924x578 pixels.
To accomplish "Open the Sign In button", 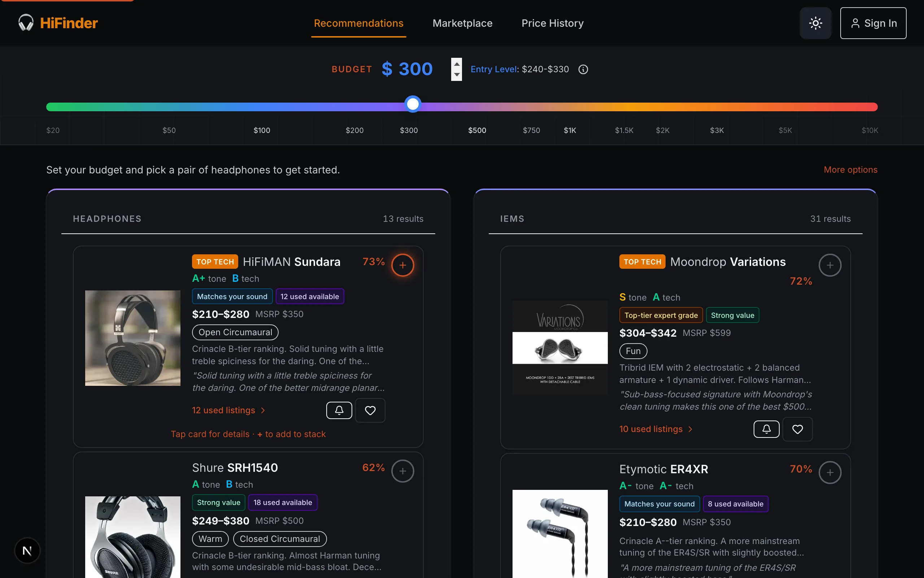I will click(x=873, y=23).
